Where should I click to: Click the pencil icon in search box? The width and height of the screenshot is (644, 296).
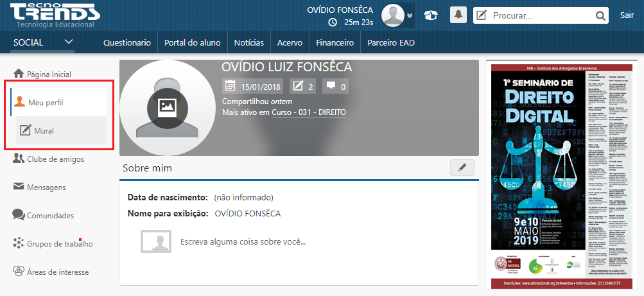coord(481,15)
